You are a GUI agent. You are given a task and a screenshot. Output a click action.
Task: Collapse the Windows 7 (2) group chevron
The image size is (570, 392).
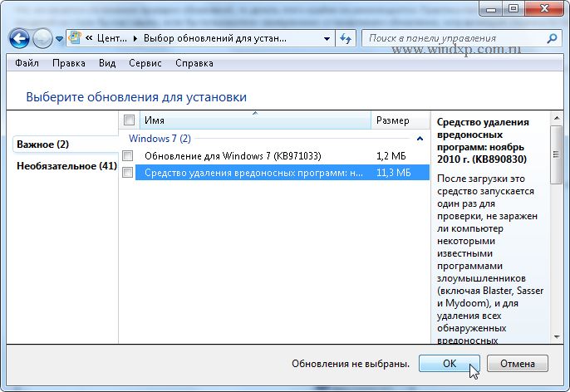click(x=420, y=139)
